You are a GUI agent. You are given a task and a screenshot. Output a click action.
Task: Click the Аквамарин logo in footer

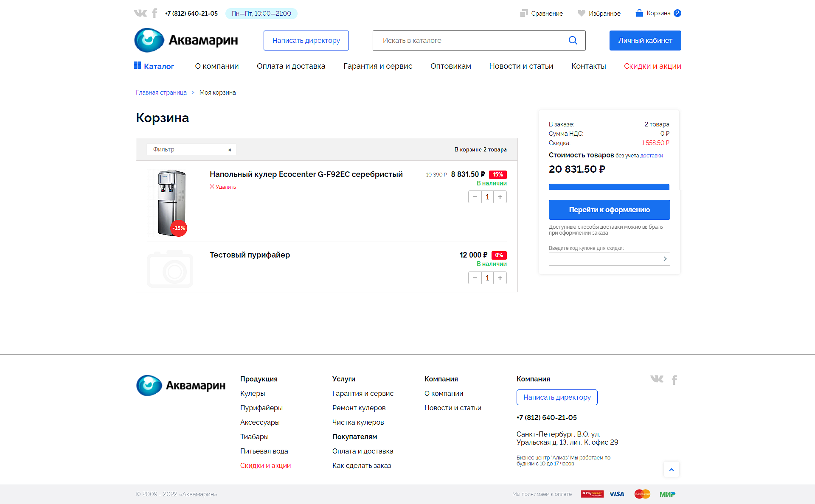[181, 385]
